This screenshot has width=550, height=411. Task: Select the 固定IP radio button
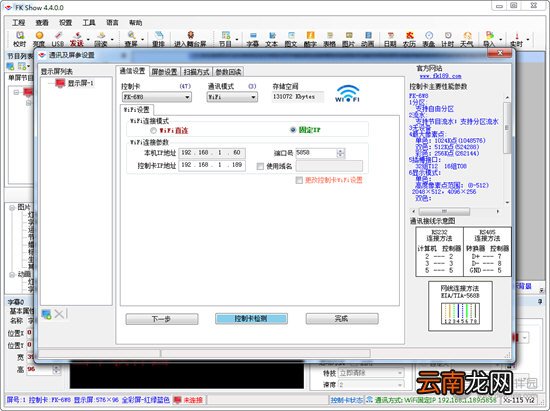click(293, 130)
